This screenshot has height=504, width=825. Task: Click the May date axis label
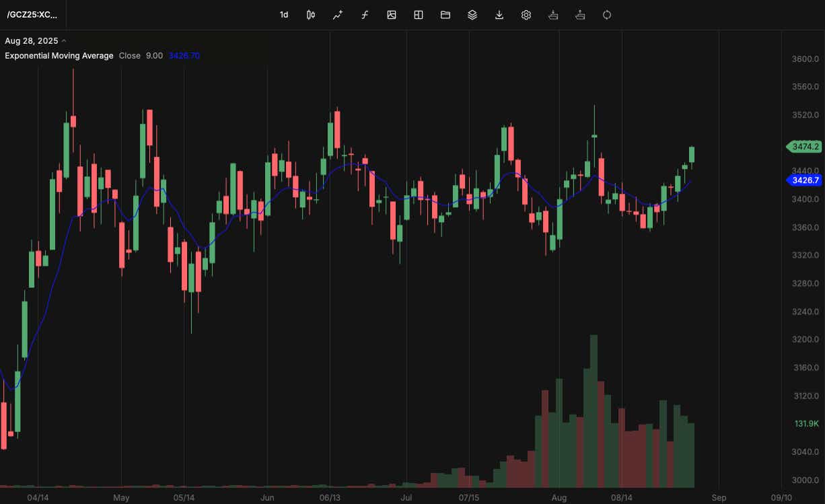[121, 498]
